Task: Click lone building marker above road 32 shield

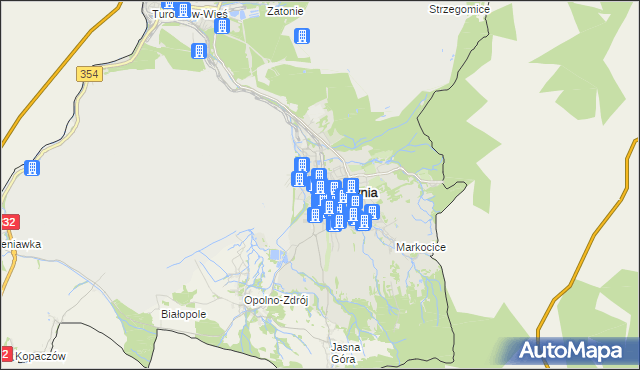Action: pos(32,168)
